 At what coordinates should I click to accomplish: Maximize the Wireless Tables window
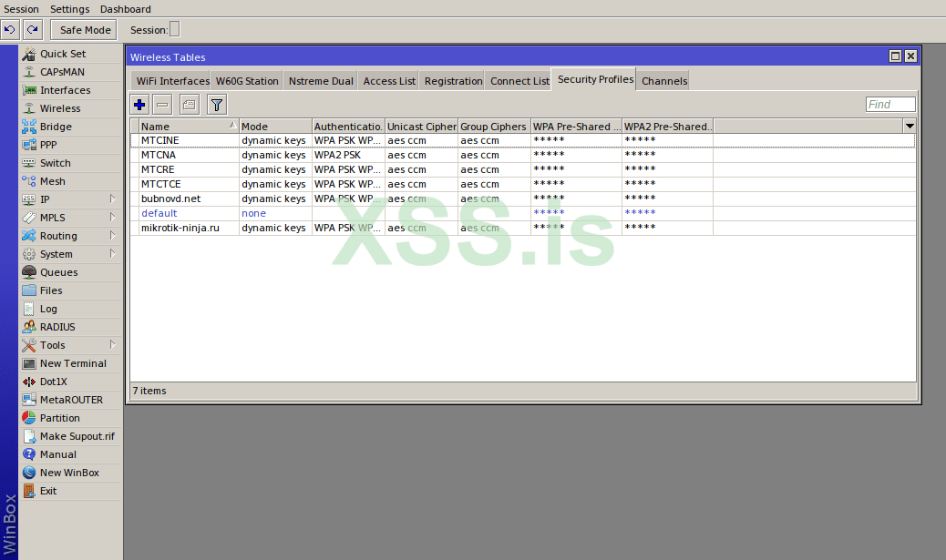[x=895, y=56]
